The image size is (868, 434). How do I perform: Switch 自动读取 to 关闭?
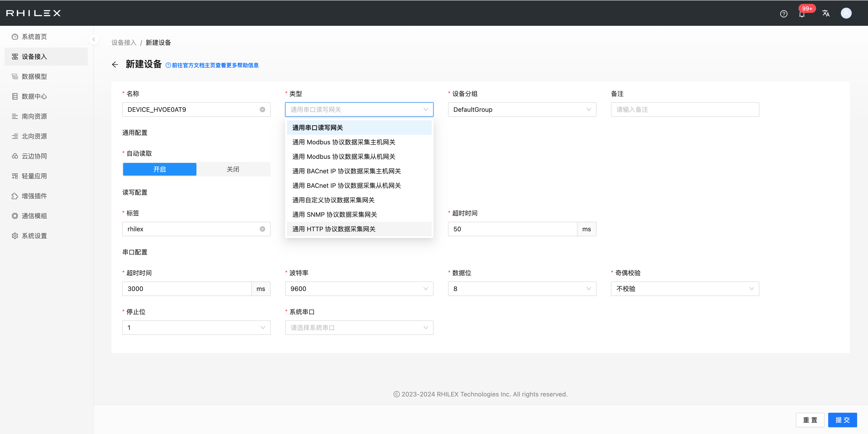[x=233, y=169]
